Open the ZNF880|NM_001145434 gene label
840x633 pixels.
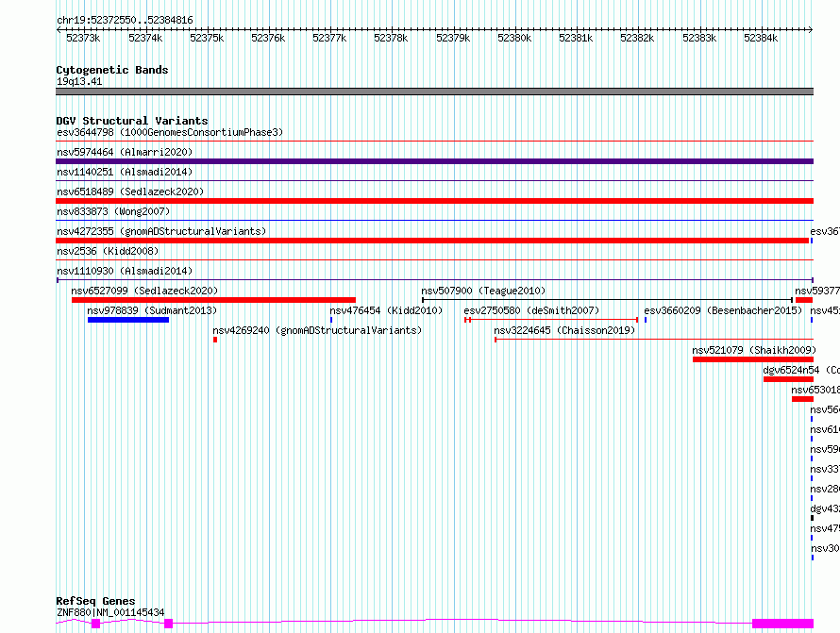click(x=110, y=612)
